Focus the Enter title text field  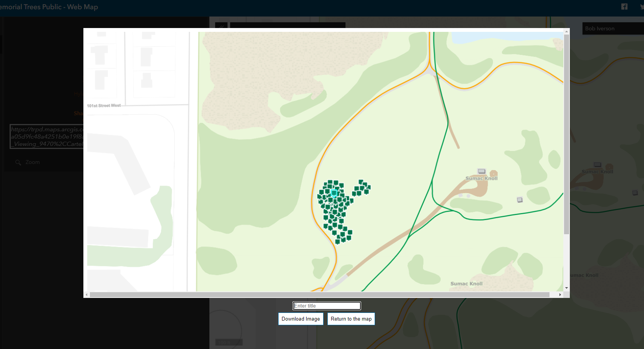(327, 306)
